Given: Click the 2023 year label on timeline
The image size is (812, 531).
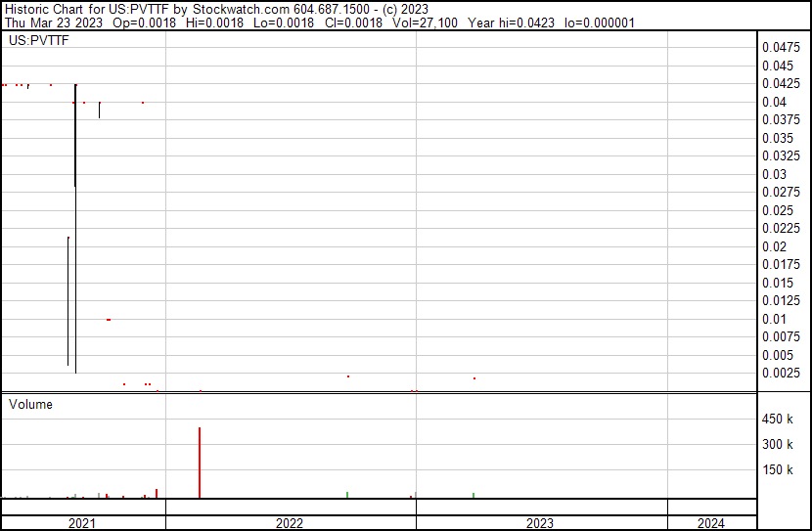Looking at the screenshot, I should pos(540,523).
